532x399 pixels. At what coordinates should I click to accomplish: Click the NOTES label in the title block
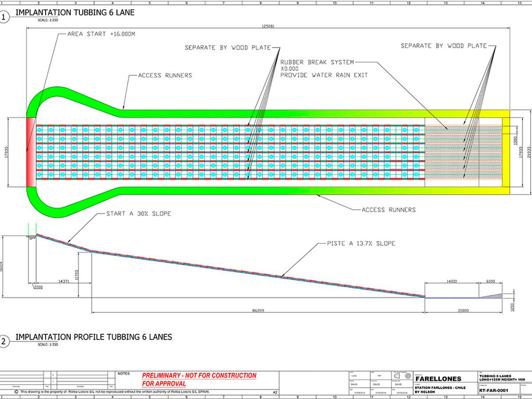coord(124,374)
